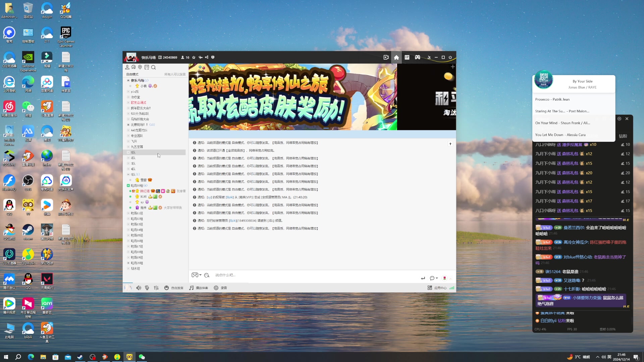Select the 治疗室 channel

tap(136, 97)
